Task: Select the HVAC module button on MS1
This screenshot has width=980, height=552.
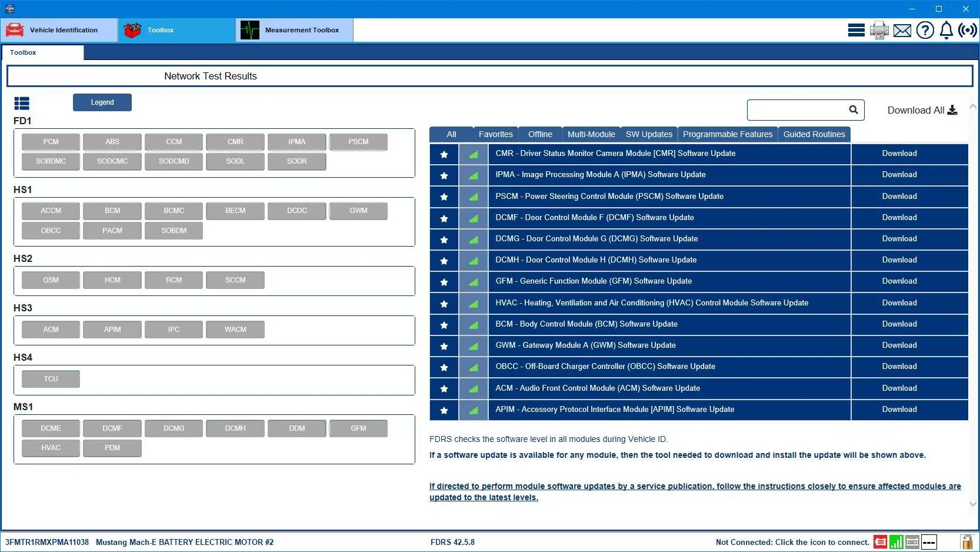Action: (51, 448)
